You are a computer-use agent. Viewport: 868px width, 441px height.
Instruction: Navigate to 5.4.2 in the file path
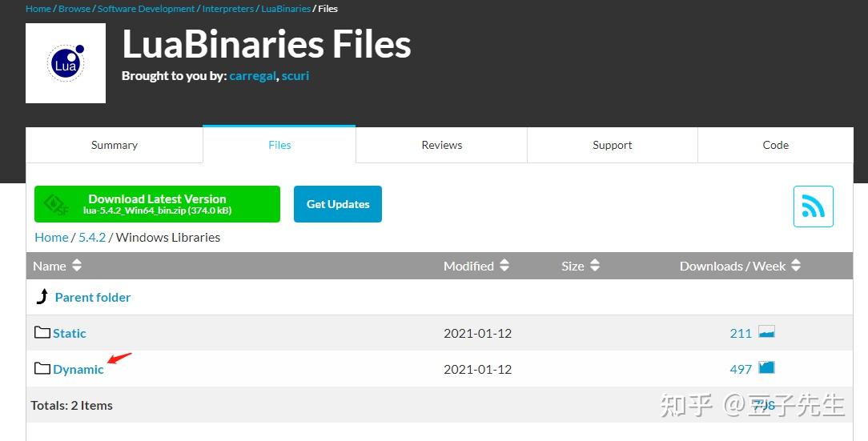[92, 237]
